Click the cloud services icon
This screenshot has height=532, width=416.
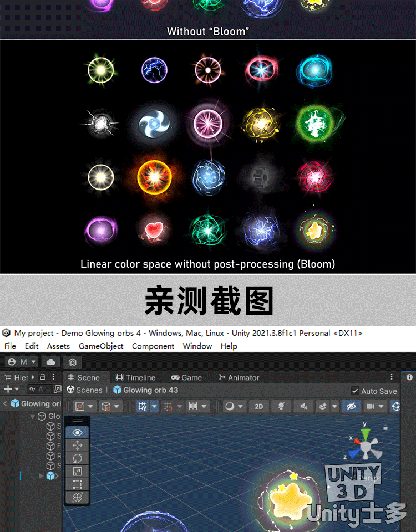coord(52,362)
